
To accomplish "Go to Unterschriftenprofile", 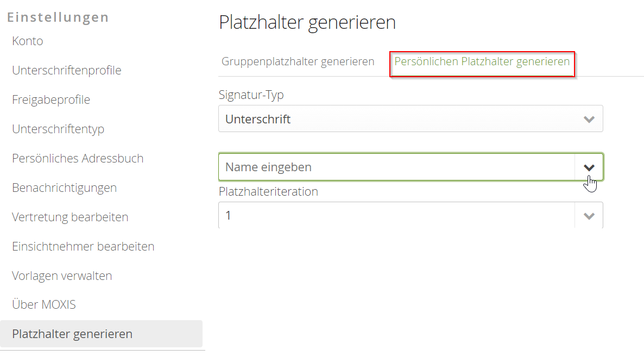I will click(67, 70).
